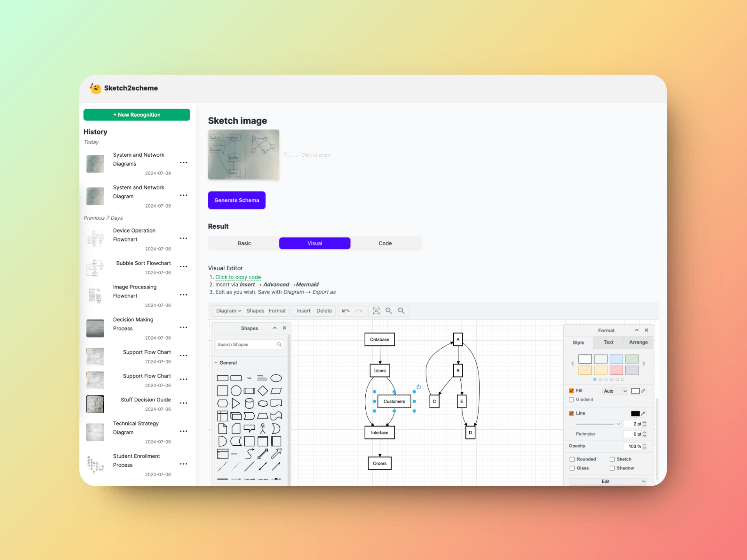
Task: Choose the ellipse shape in first row
Action: pos(276,378)
